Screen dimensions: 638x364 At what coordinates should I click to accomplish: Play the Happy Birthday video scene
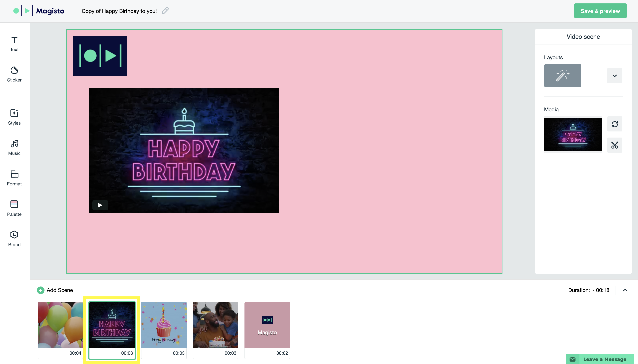100,205
